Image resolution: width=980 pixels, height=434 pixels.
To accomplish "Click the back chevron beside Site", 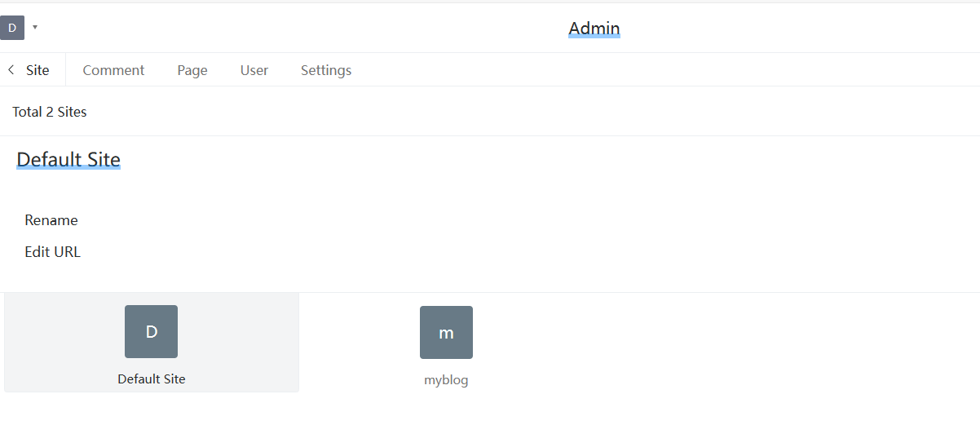I will (x=11, y=70).
